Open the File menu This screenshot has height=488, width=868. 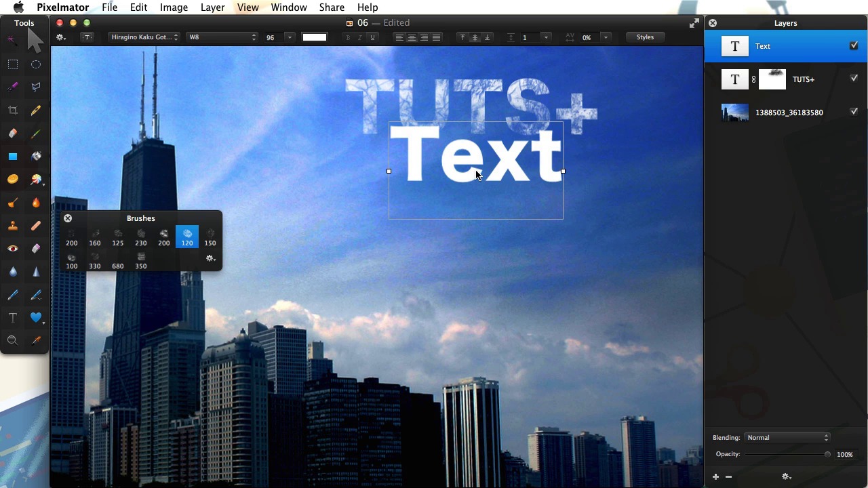(x=109, y=7)
